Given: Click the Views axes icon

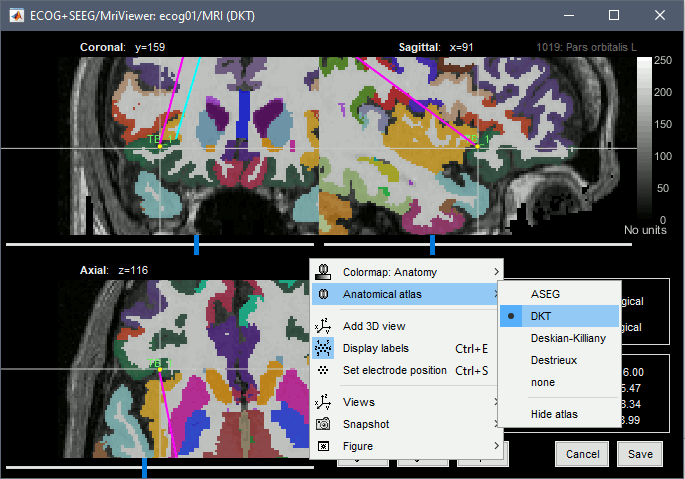Looking at the screenshot, I should pos(324,402).
